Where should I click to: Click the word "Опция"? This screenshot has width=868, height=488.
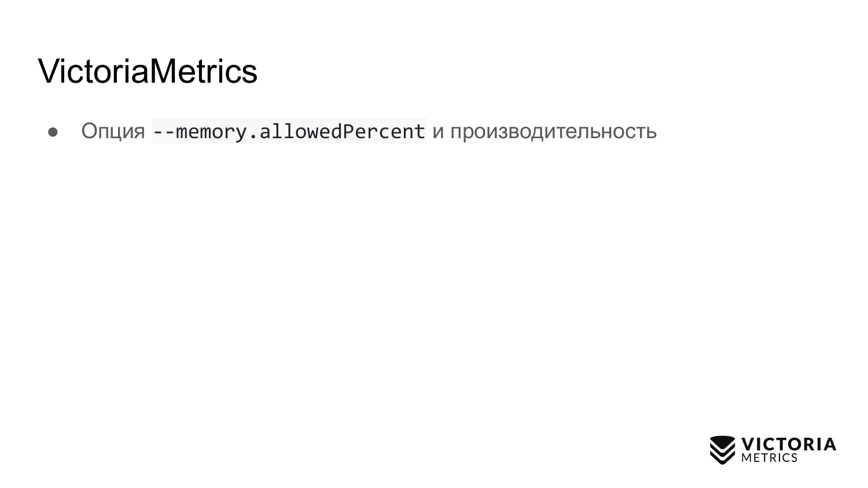click(x=113, y=131)
